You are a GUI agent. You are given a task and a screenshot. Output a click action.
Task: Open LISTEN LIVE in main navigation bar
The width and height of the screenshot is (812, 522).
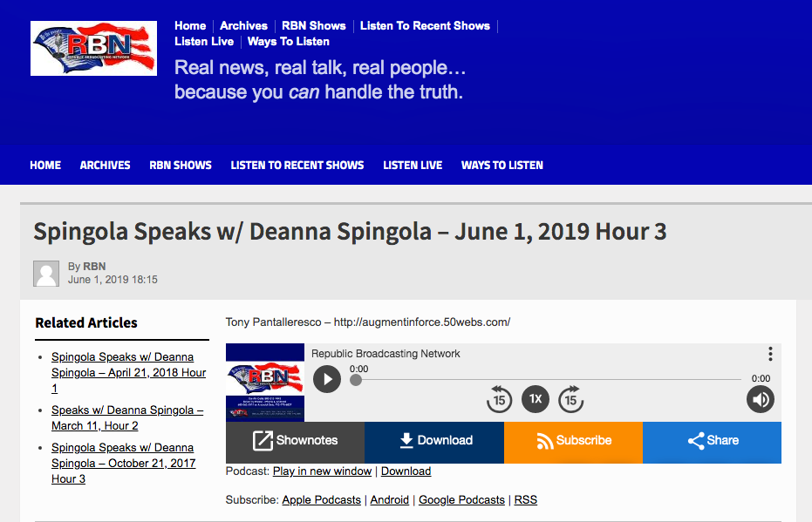(413, 165)
